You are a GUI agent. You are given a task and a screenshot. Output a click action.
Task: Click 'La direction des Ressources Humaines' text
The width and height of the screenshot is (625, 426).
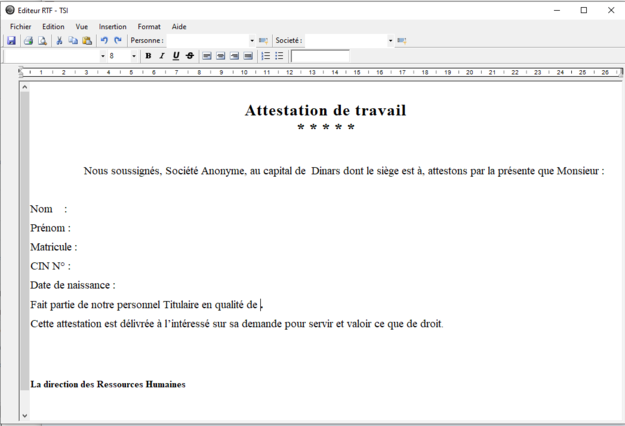[x=108, y=385]
